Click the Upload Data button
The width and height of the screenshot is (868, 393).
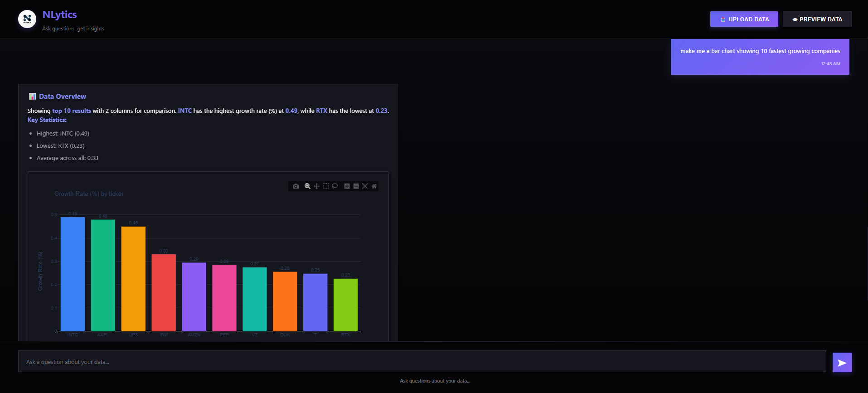click(744, 19)
